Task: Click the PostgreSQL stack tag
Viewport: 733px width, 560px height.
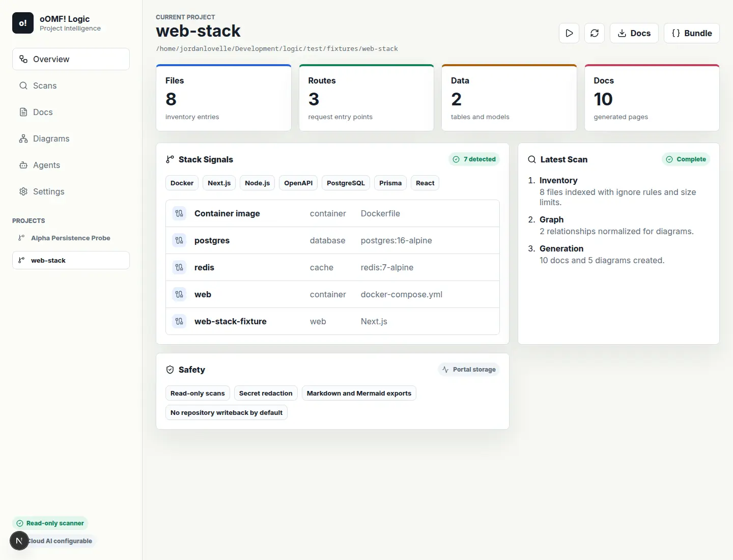Action: 346,183
